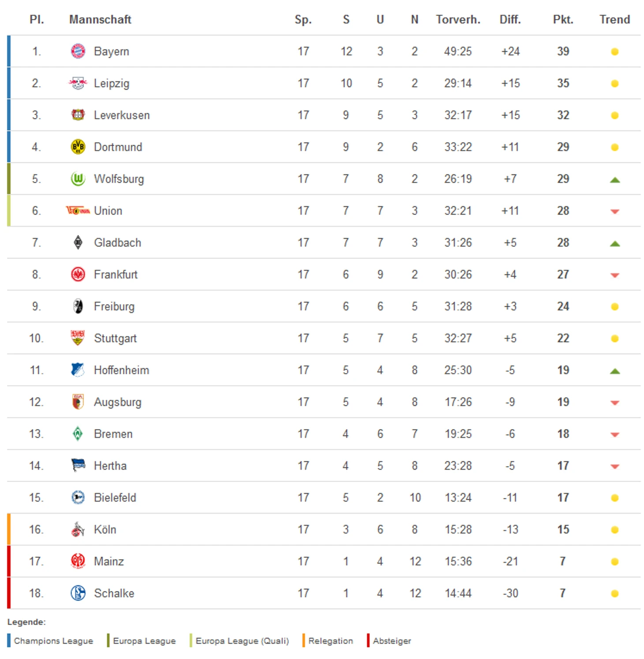
Task: Open the Leverkusen team link
Action: [122, 115]
